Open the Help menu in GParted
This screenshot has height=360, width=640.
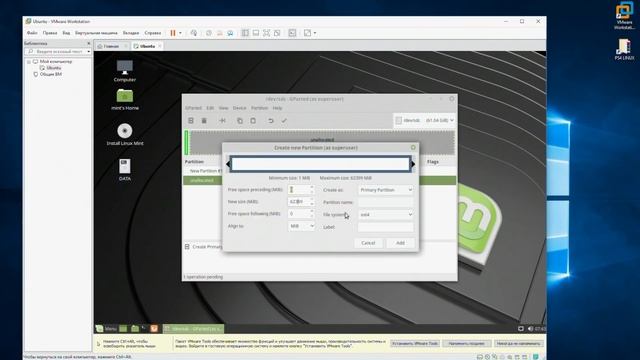tap(278, 108)
